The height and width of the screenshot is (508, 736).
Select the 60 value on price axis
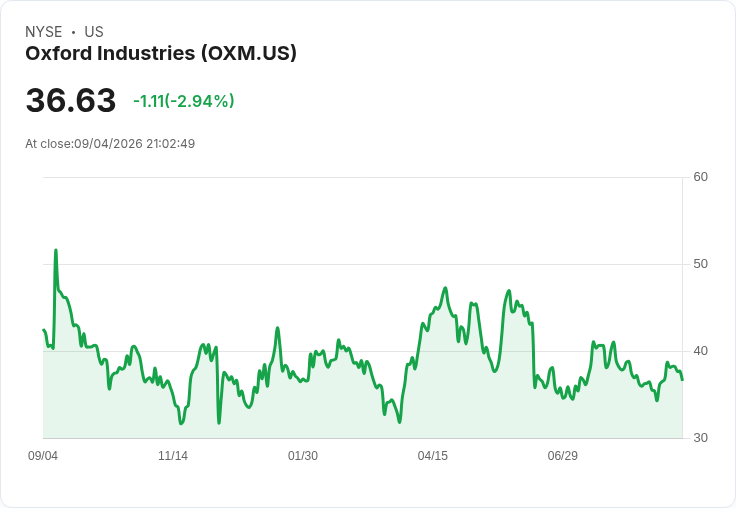pyautogui.click(x=700, y=177)
